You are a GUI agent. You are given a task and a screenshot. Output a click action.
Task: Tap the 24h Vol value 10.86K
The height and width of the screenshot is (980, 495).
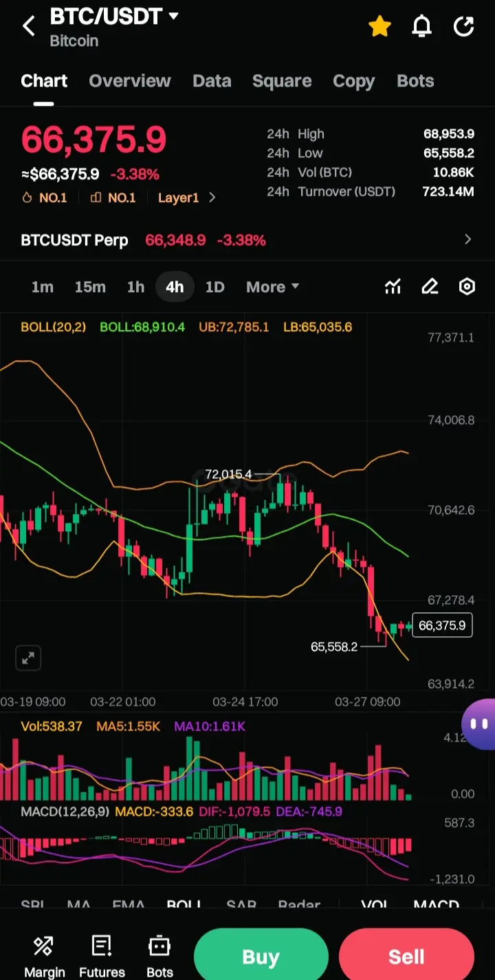pos(453,172)
